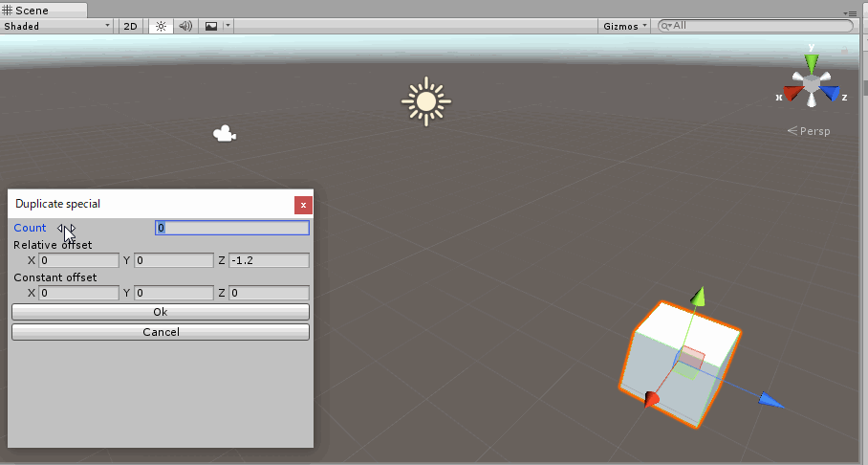Click the Constant offset label
868x465 pixels.
[x=54, y=277]
